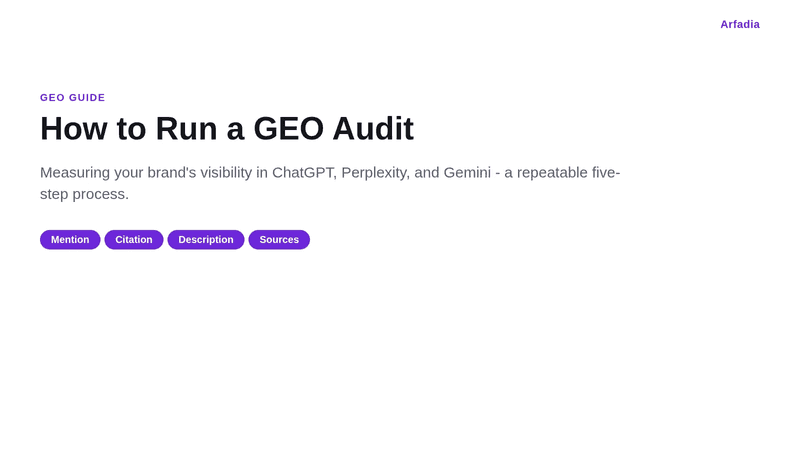Click the word visibility in the subtitle
This screenshot has height=450, width=800.
[x=226, y=173]
